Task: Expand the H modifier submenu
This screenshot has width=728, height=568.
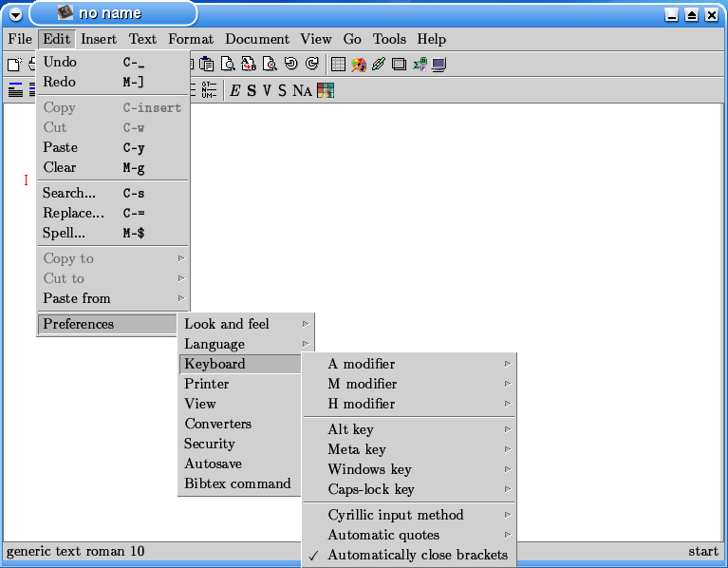Action: [409, 404]
